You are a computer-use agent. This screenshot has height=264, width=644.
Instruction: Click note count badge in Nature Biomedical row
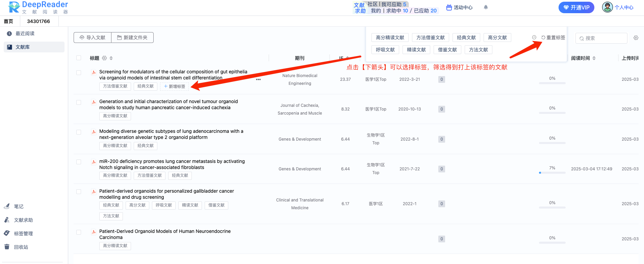click(441, 79)
